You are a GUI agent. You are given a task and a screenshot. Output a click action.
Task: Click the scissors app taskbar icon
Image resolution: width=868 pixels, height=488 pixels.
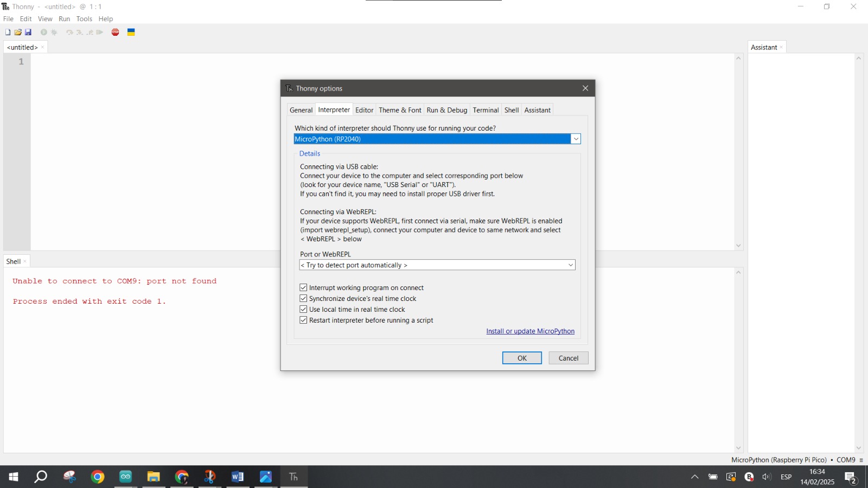point(209,477)
